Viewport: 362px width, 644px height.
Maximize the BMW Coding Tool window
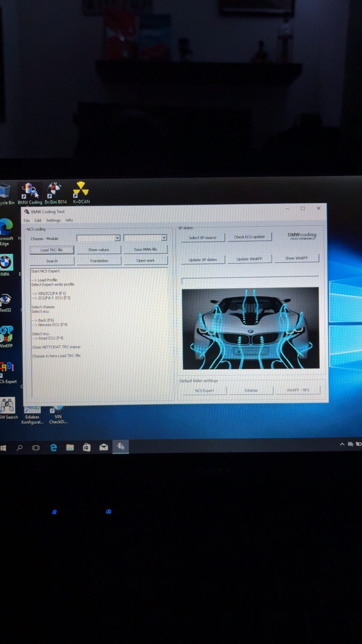pyautogui.click(x=303, y=208)
